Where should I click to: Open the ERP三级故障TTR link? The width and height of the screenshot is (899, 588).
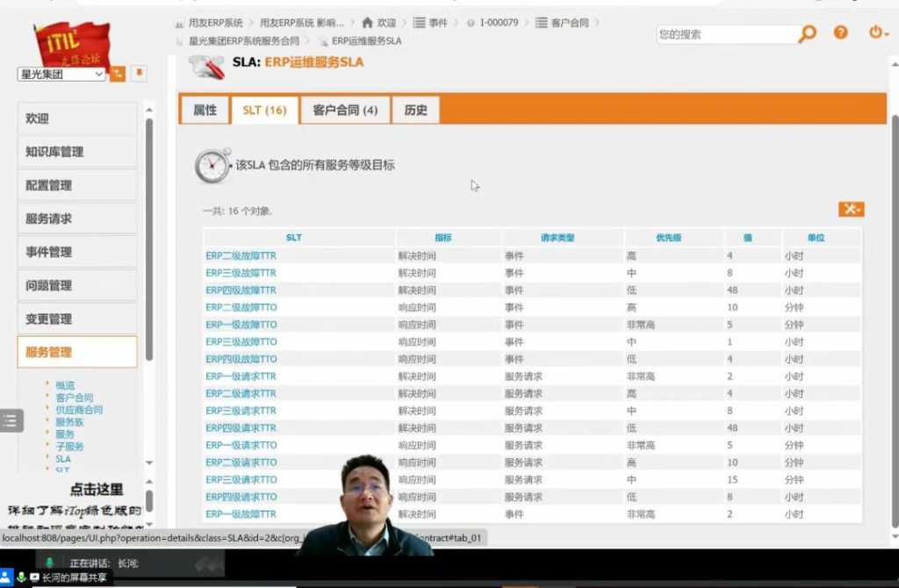241,273
